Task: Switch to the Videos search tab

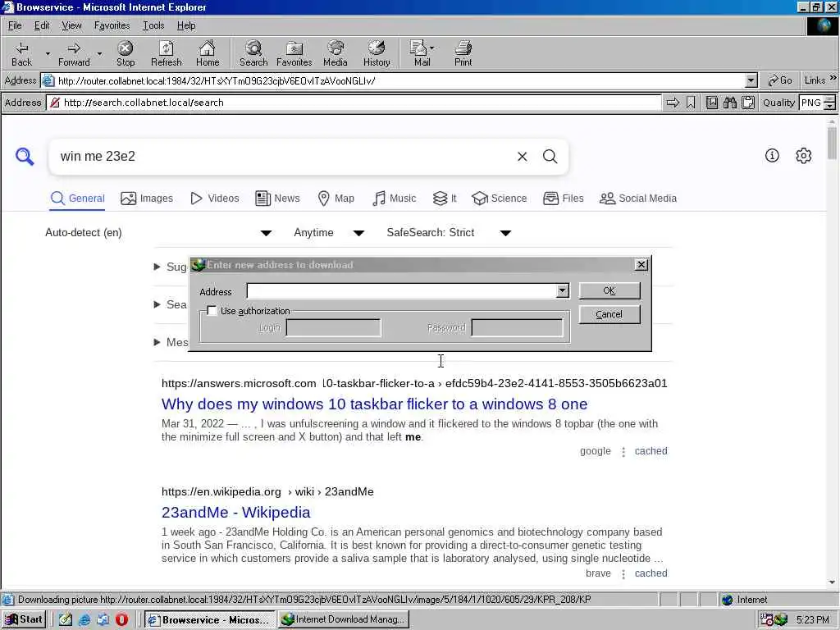Action: tap(214, 199)
